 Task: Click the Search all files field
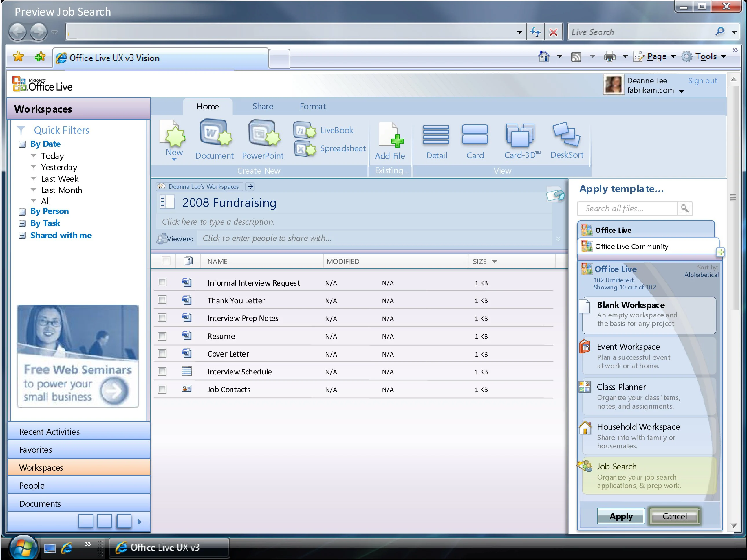coord(627,208)
